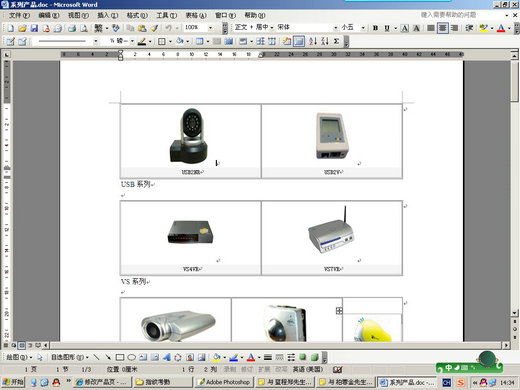Select the Oval drawing tool
Screen dimensions: 520x390
click(132, 357)
